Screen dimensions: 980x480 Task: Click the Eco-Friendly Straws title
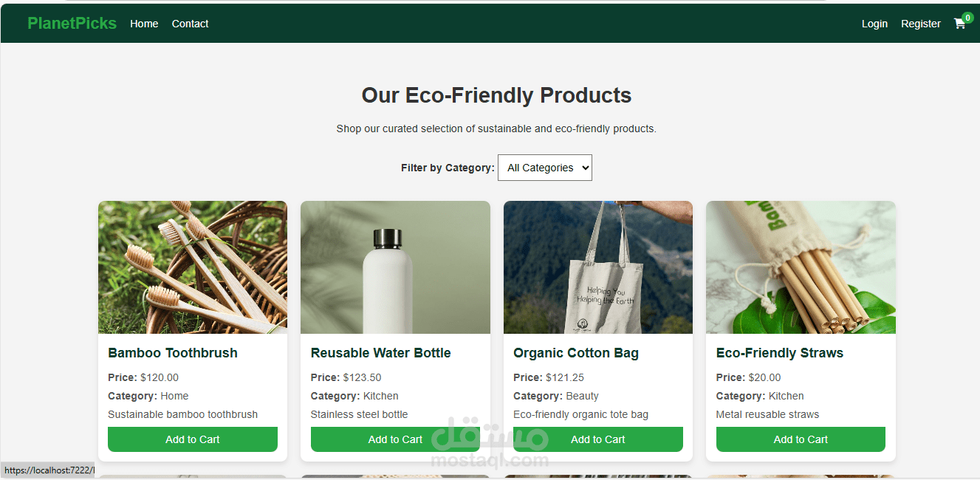tap(779, 353)
